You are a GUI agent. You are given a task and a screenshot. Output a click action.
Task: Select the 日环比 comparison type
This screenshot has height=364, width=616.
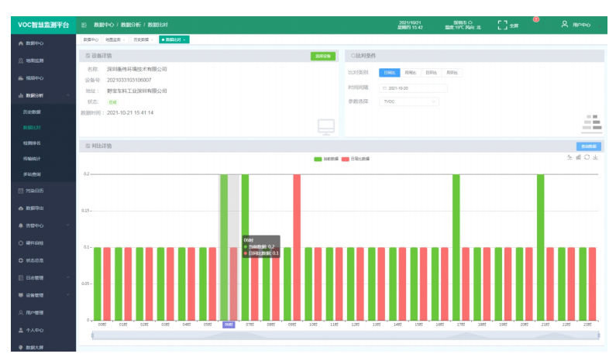pyautogui.click(x=432, y=73)
